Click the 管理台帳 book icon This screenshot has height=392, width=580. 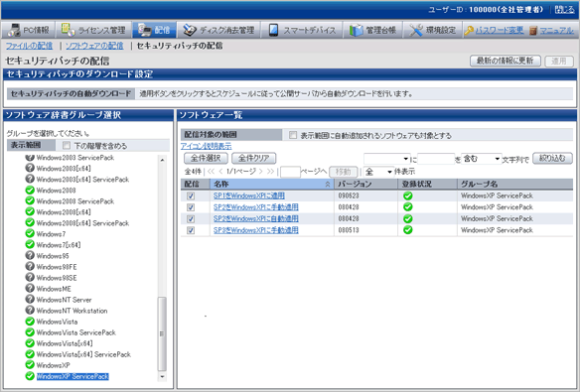[x=357, y=30]
